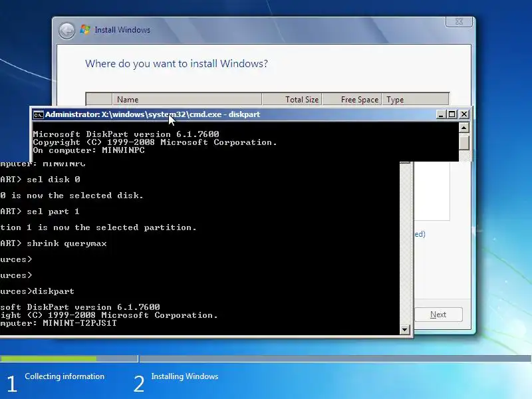Click the "urces>diskpart" command line
532x399 pixels.
[37, 291]
